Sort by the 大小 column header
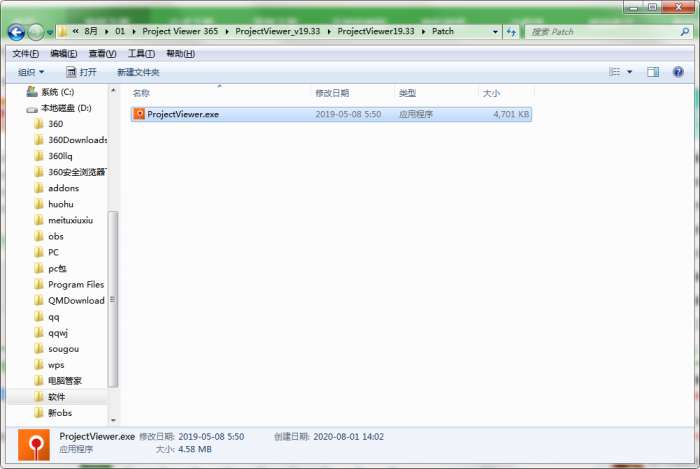This screenshot has width=700, height=469. [491, 93]
